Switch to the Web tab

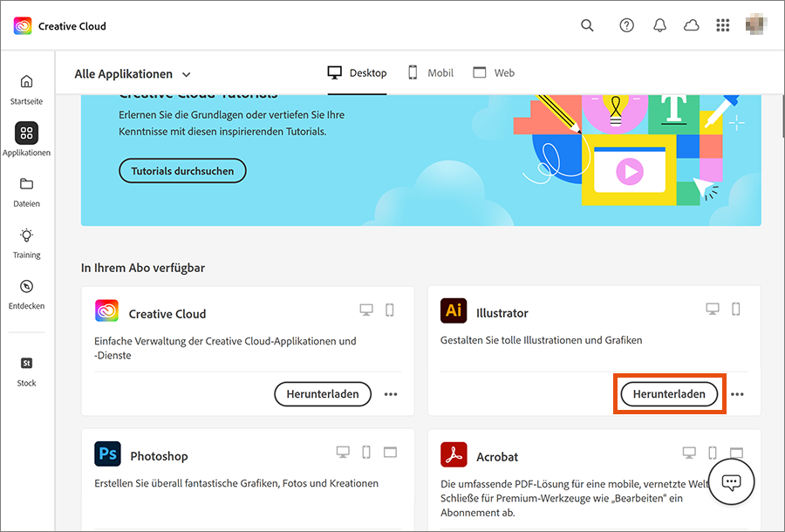(x=494, y=73)
